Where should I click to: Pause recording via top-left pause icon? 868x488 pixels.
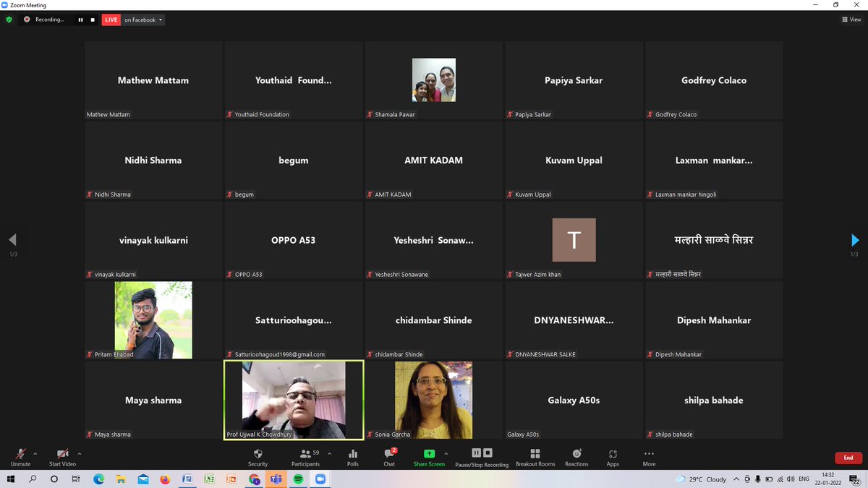point(80,20)
